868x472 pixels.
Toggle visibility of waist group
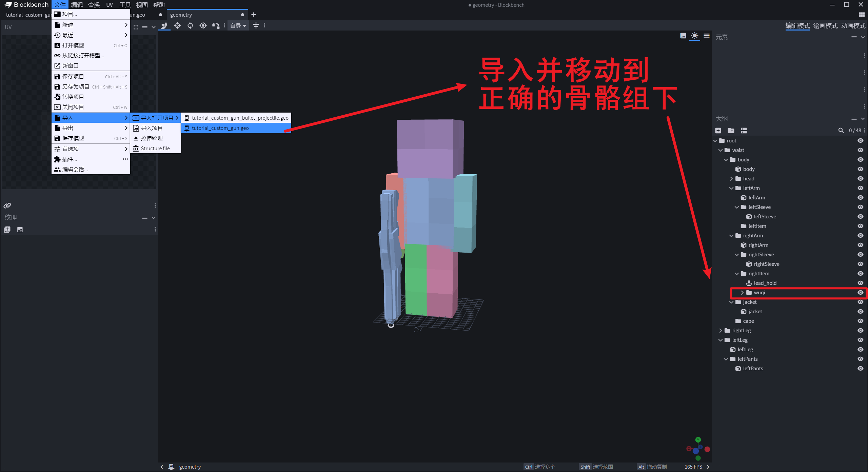(861, 150)
